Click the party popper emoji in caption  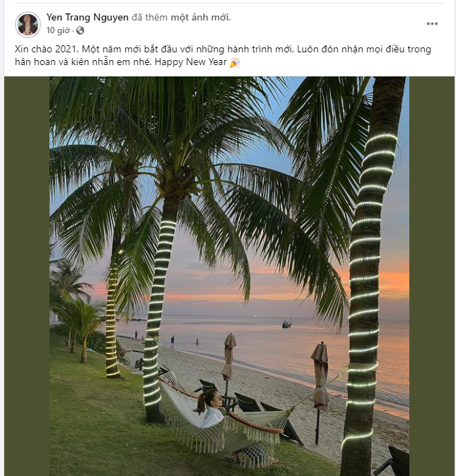[235, 63]
